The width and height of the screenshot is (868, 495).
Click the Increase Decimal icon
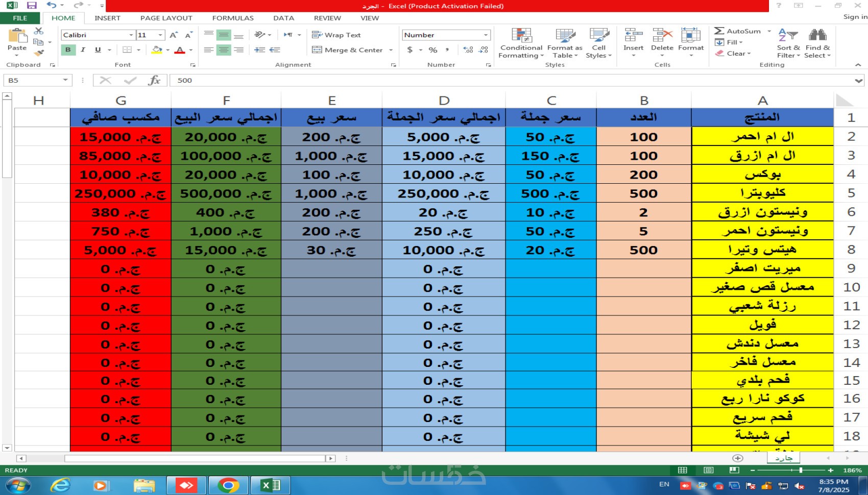[x=468, y=50]
